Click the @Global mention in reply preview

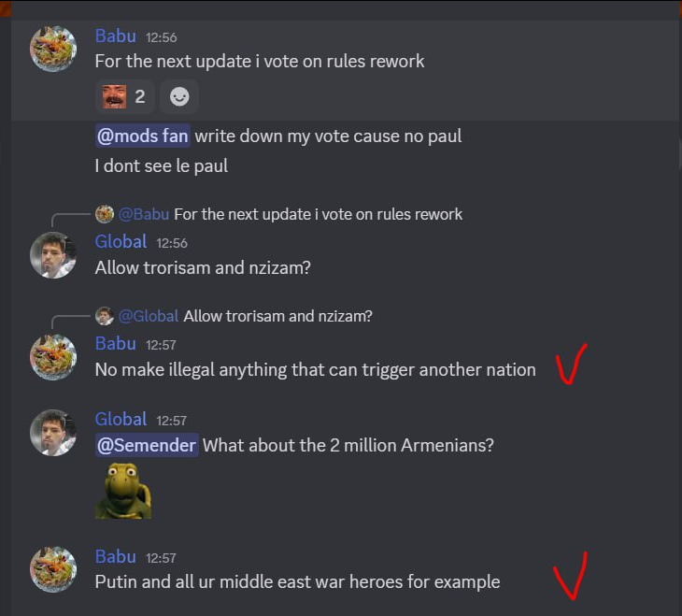pyautogui.click(x=149, y=316)
